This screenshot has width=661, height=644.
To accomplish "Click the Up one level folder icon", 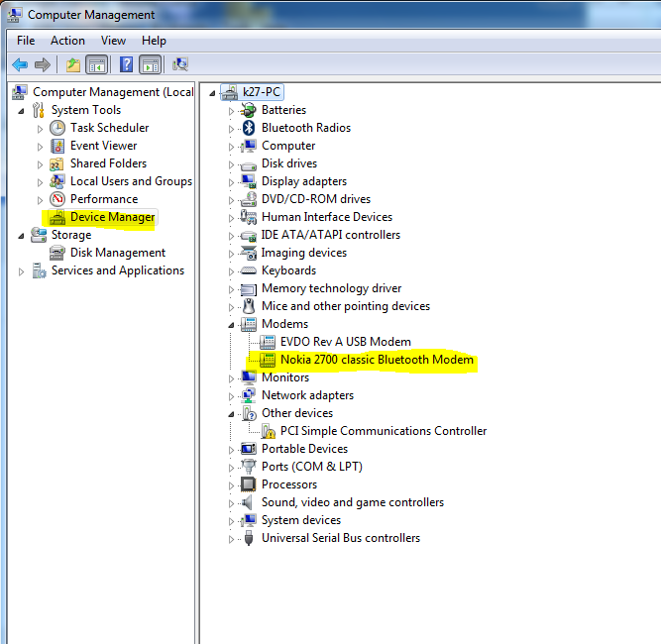I will [x=73, y=65].
